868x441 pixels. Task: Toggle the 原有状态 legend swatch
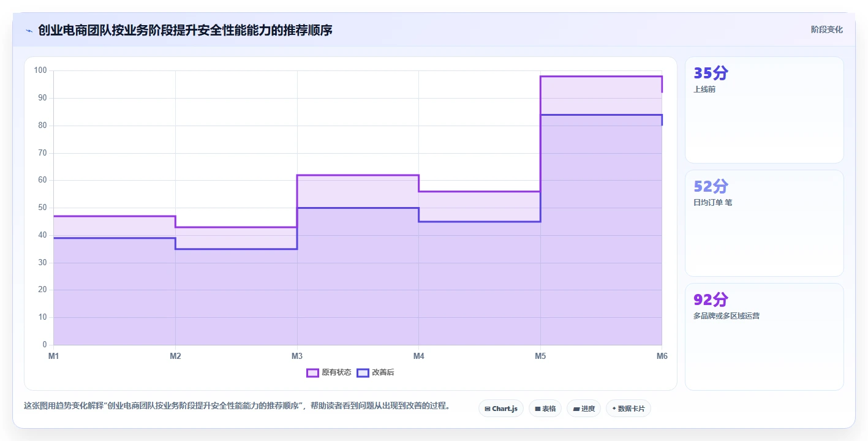(x=312, y=372)
